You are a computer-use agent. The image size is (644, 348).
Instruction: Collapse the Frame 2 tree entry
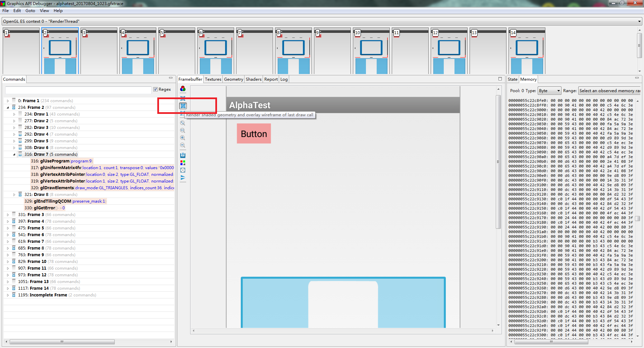8,107
